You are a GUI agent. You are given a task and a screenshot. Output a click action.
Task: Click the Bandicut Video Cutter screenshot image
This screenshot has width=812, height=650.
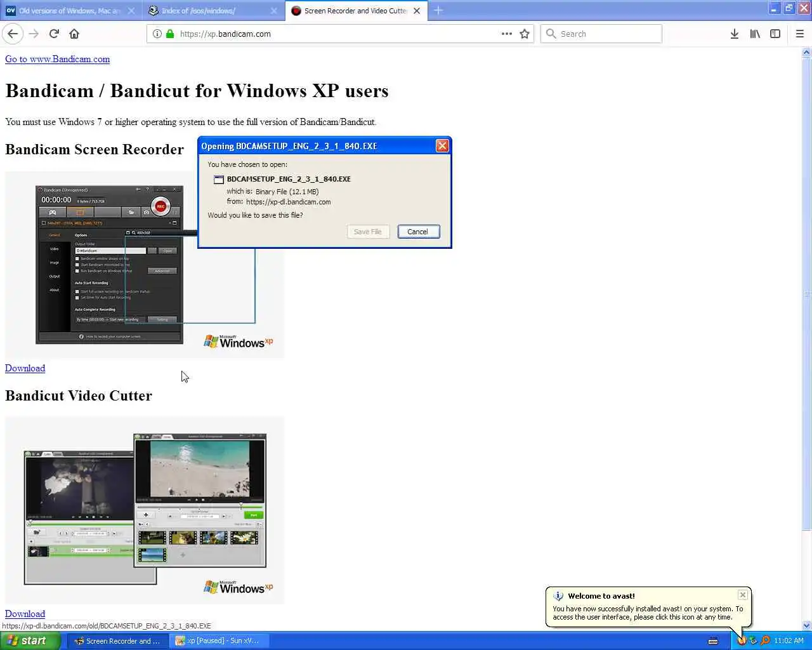145,510
